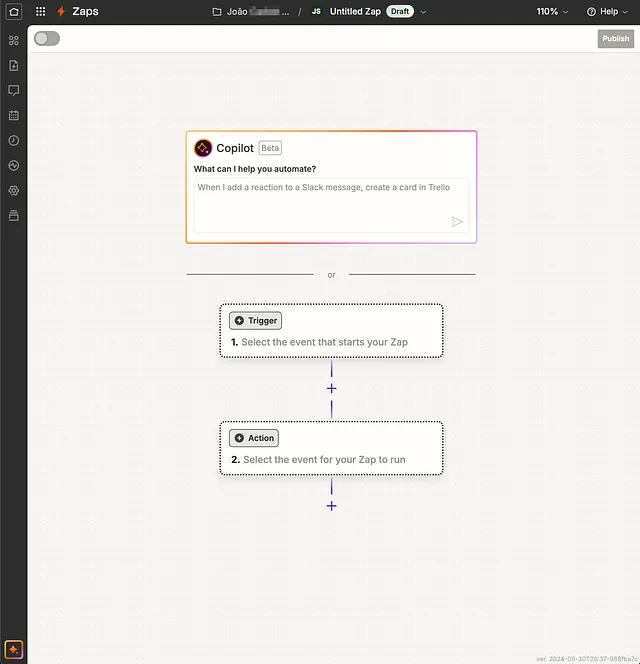Open the advanced settings gear icon
Viewport: 640px width, 664px height.
point(14,190)
